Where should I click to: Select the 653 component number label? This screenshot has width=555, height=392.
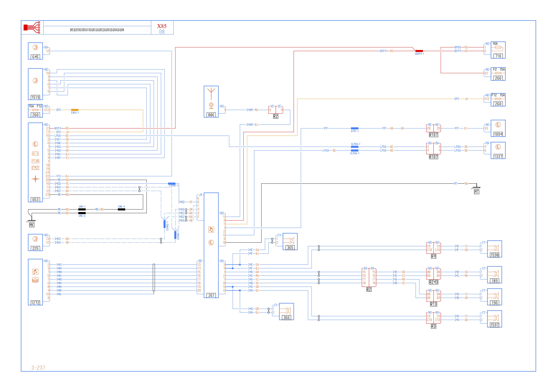click(x=35, y=200)
